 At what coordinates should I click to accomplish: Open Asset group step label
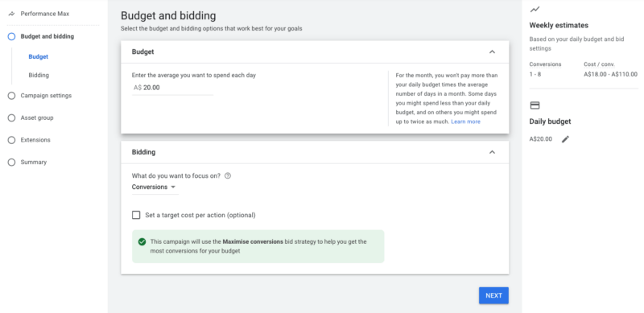(x=37, y=118)
